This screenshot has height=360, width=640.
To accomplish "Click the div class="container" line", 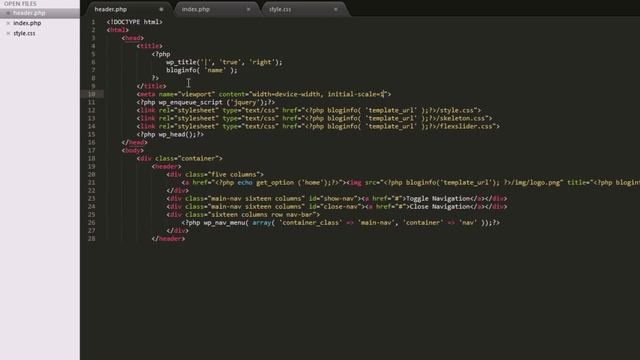I will [x=180, y=158].
